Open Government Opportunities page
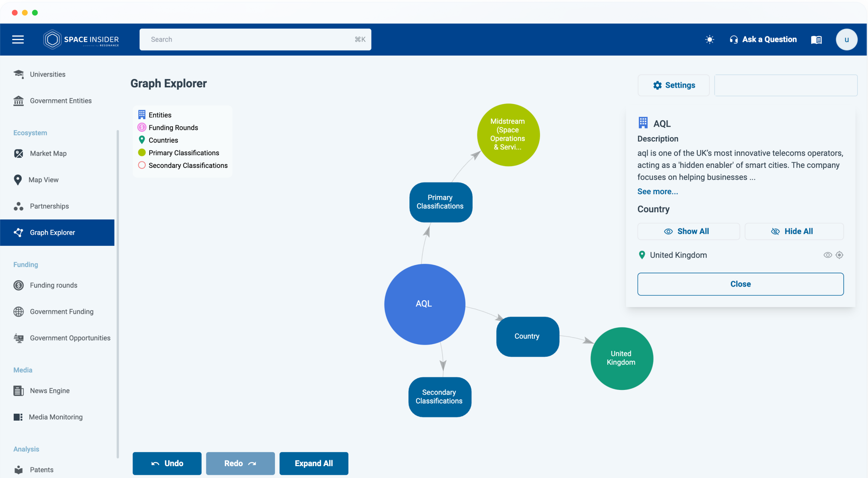Screen dimensions: 868x478 click(57, 338)
